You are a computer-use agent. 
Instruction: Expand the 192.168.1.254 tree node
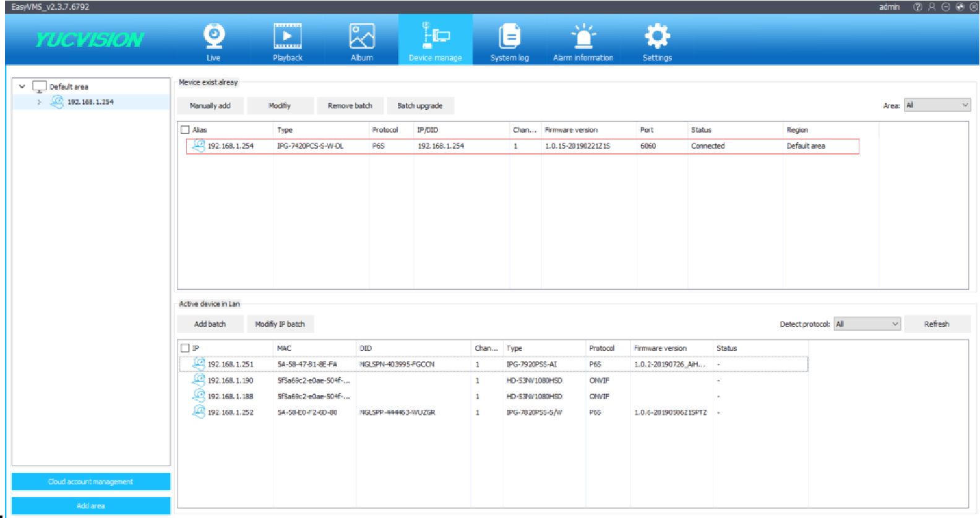(x=39, y=102)
